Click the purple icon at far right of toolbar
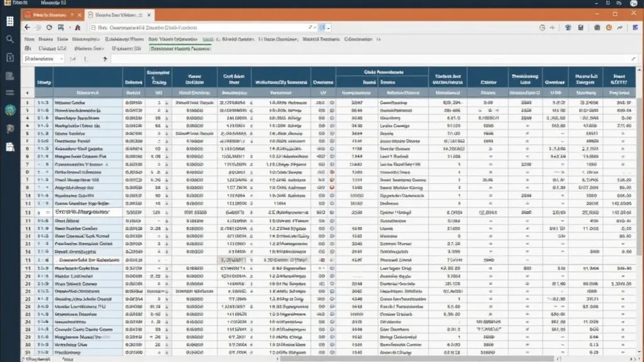This screenshot has width=644, height=362. click(635, 28)
